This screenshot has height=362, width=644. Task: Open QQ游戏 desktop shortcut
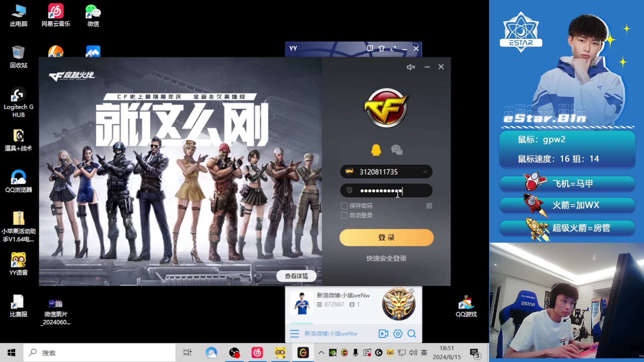tap(466, 306)
